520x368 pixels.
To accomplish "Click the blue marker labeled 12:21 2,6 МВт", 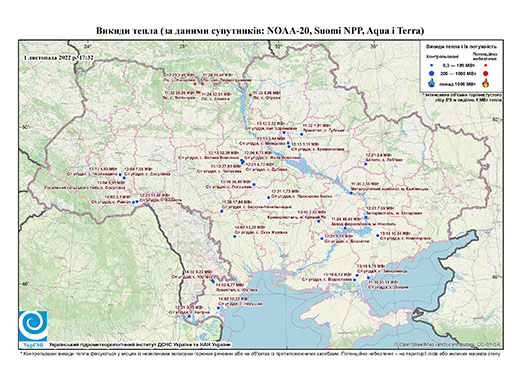I will tap(366, 164).
